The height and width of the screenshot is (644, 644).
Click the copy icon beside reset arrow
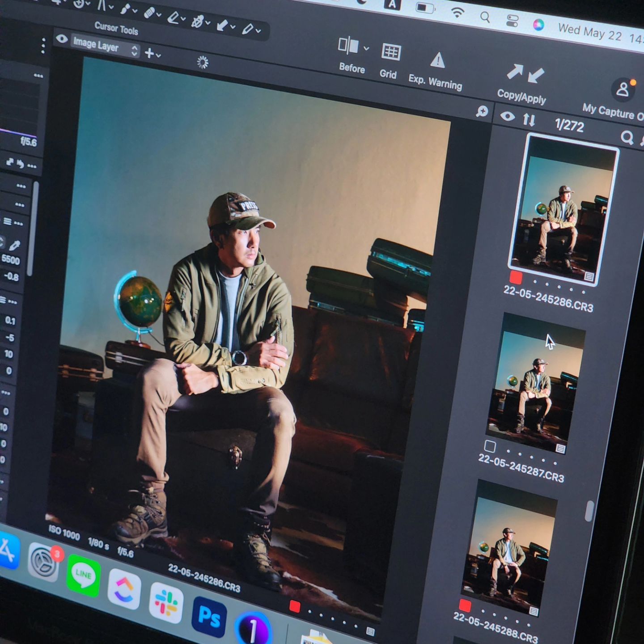coord(10,162)
